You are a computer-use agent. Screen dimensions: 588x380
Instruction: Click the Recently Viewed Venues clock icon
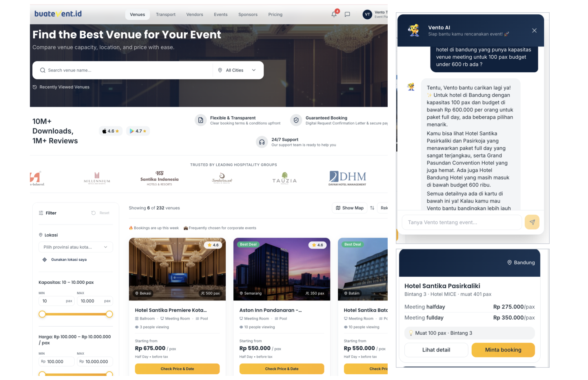35,87
